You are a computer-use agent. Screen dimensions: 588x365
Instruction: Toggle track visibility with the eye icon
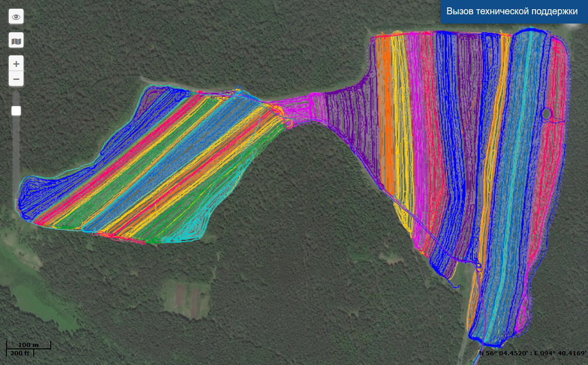[16, 17]
